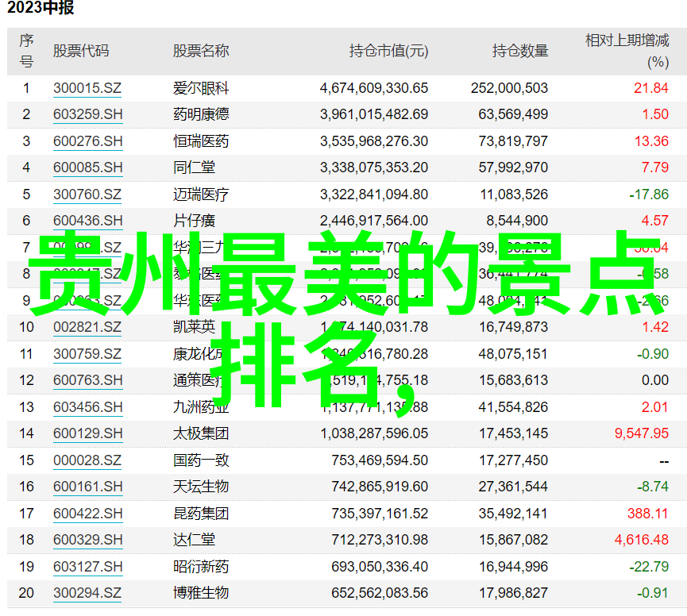Open stock code link 600763.SH
Screen dimensions: 687x616
click(87, 380)
